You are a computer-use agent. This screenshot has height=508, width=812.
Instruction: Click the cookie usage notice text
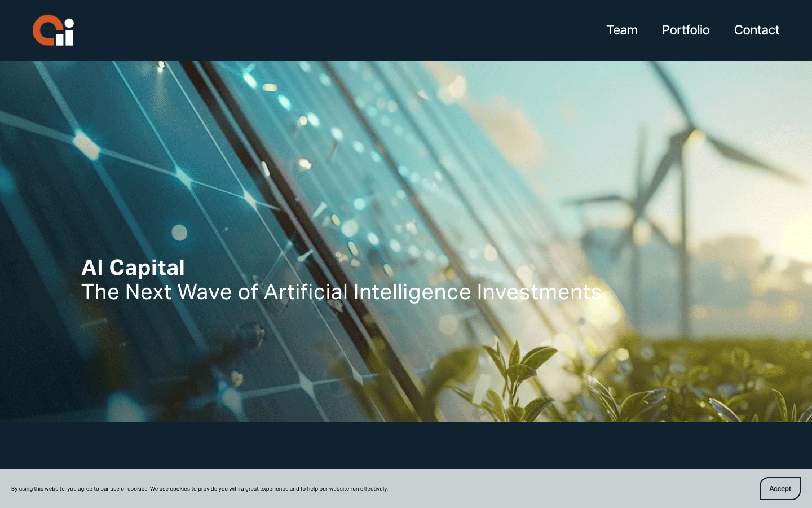coord(200,489)
